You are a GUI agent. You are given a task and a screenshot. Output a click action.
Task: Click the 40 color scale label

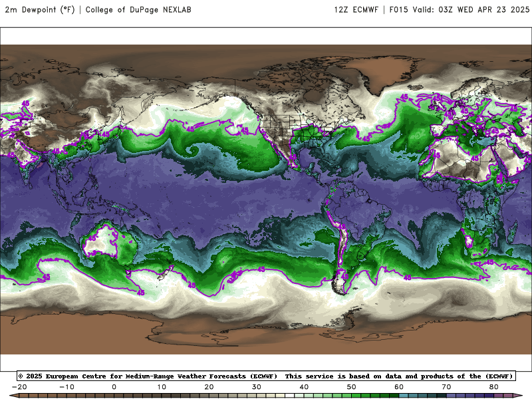(x=304, y=387)
